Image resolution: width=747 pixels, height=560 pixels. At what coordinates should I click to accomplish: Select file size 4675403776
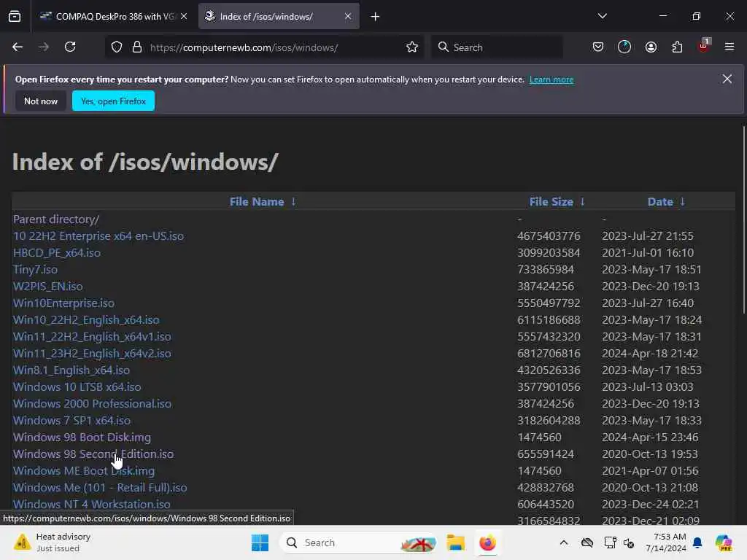click(x=549, y=236)
